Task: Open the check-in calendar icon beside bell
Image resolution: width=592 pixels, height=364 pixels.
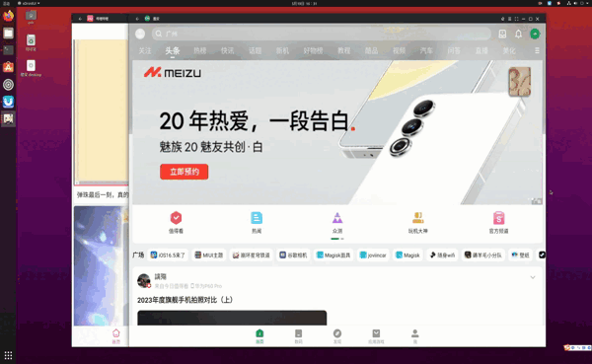Action: tap(502, 34)
